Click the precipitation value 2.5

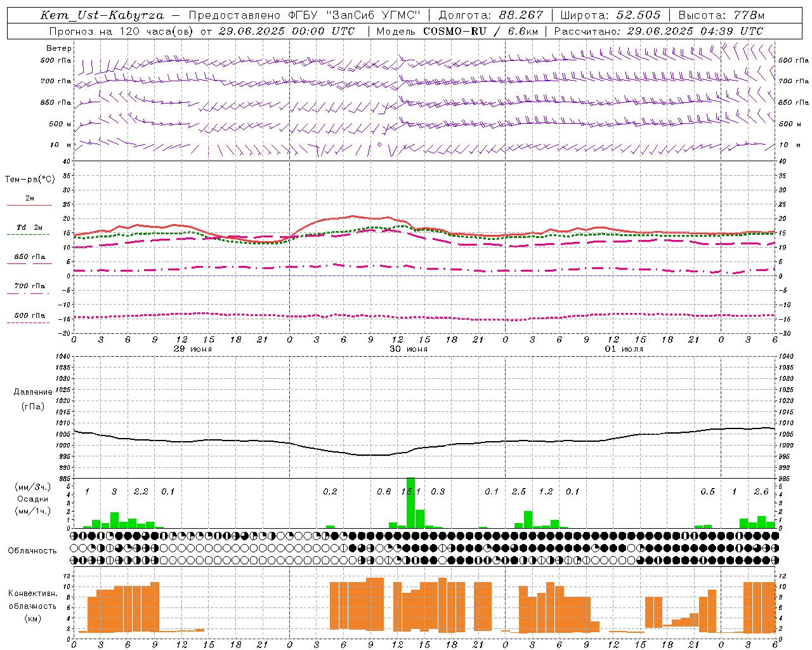click(518, 491)
